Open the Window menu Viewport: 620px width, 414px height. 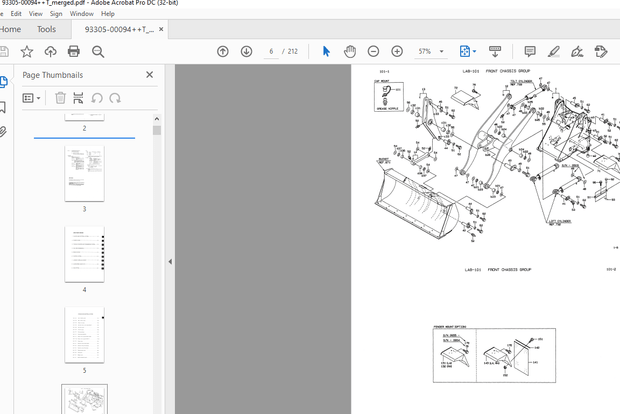81,14
